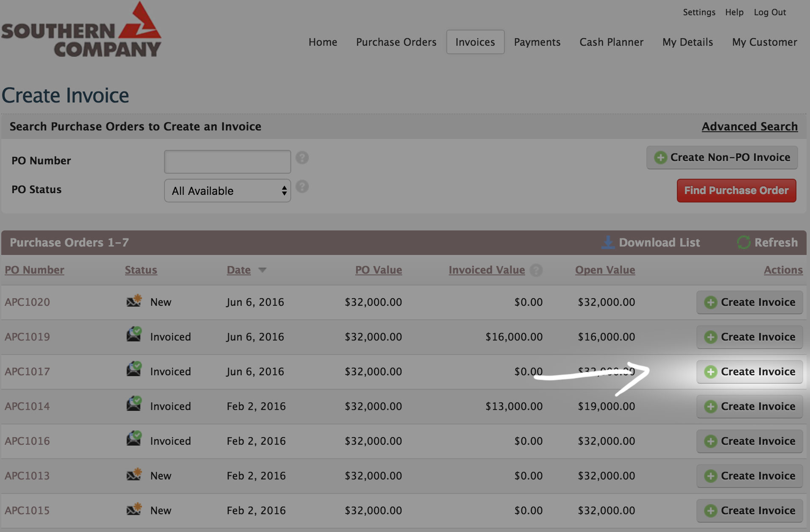
Task: Go to the Home tab
Action: (x=323, y=42)
